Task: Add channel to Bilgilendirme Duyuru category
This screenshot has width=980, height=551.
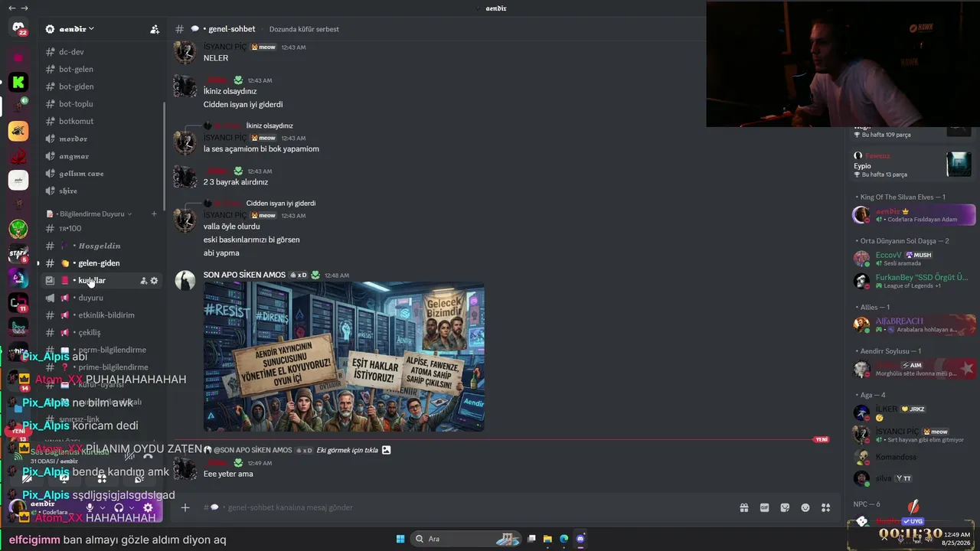Action: [154, 214]
